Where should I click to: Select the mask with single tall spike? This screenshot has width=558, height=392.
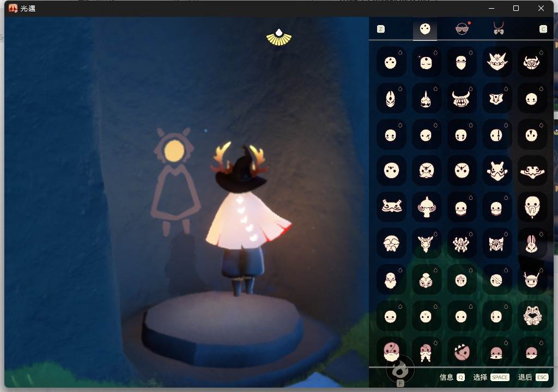pyautogui.click(x=426, y=99)
